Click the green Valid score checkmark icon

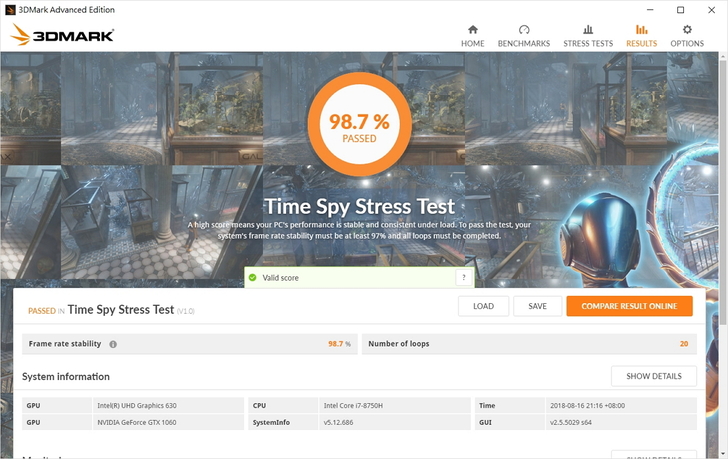pyautogui.click(x=253, y=278)
